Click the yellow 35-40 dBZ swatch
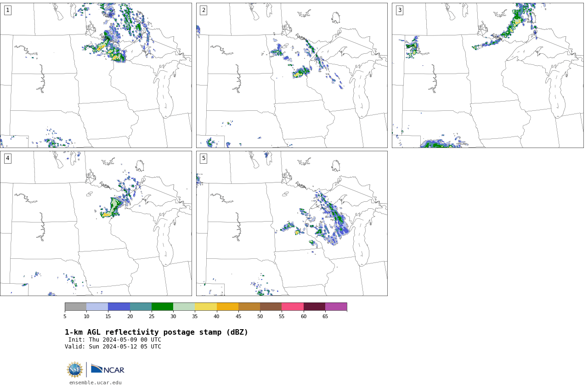This screenshot has width=588, height=388. (x=206, y=307)
